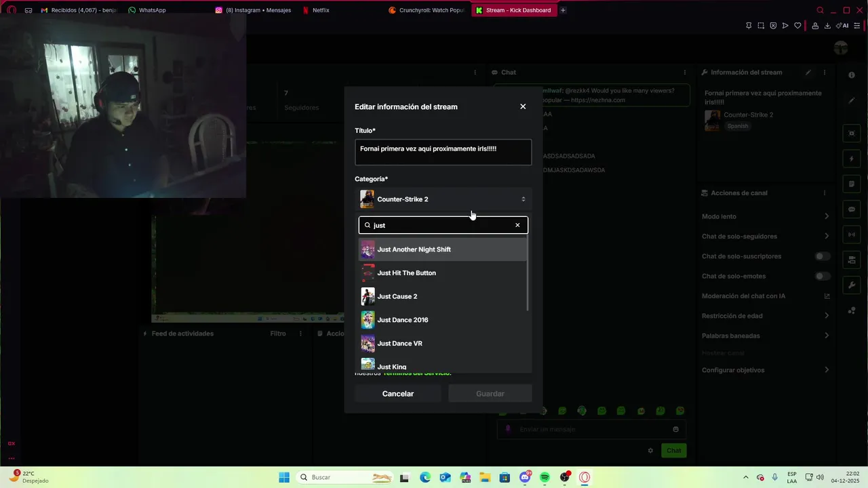
Task: Toggle Chat de solo-emotes switch
Action: [x=823, y=277]
